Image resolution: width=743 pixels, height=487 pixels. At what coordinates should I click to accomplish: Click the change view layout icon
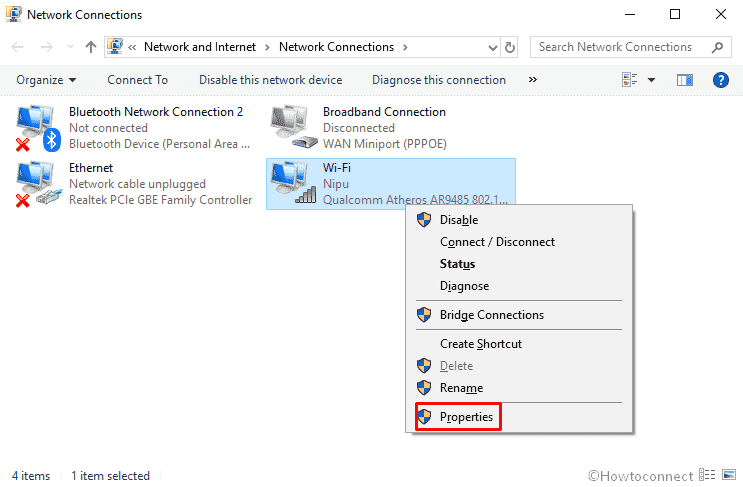tap(629, 80)
